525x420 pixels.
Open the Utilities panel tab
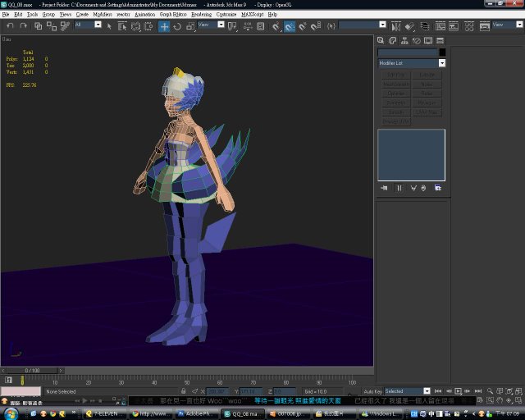439,41
